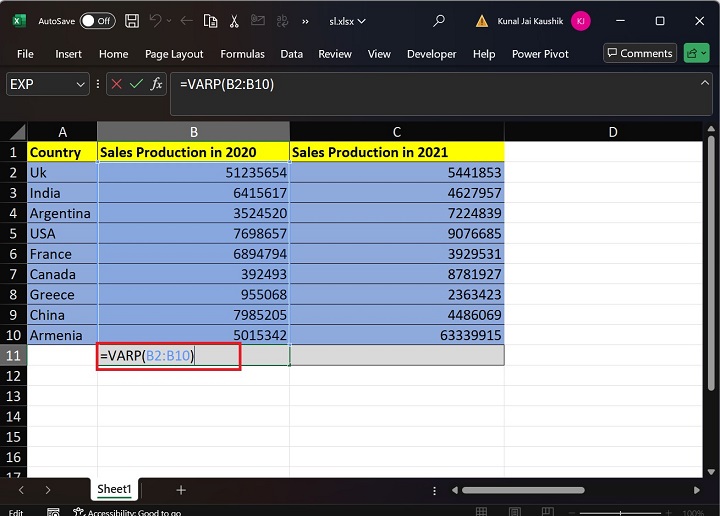Add a new sheet with plus icon
The image size is (720, 516).
coord(181,490)
